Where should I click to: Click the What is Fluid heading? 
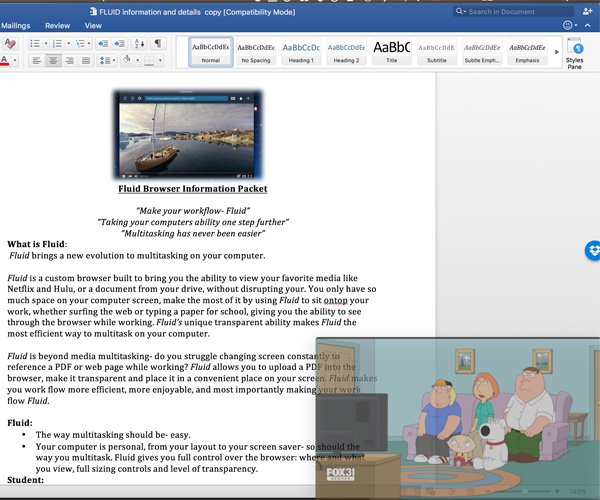[37, 244]
